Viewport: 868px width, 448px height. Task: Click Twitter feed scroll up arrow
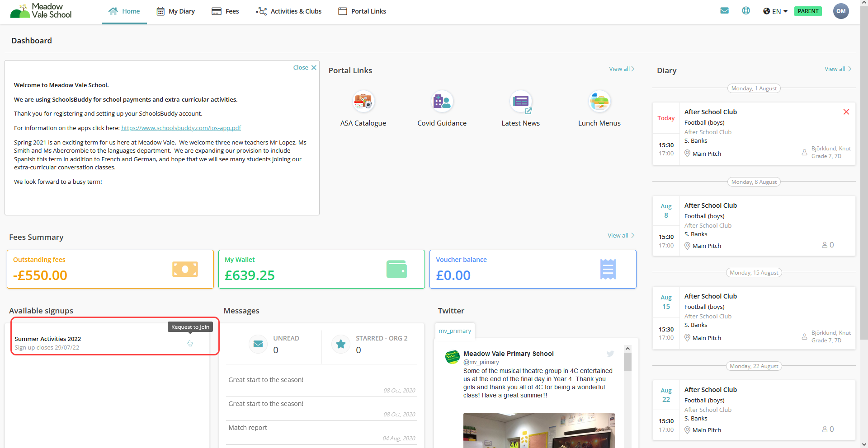tap(627, 349)
